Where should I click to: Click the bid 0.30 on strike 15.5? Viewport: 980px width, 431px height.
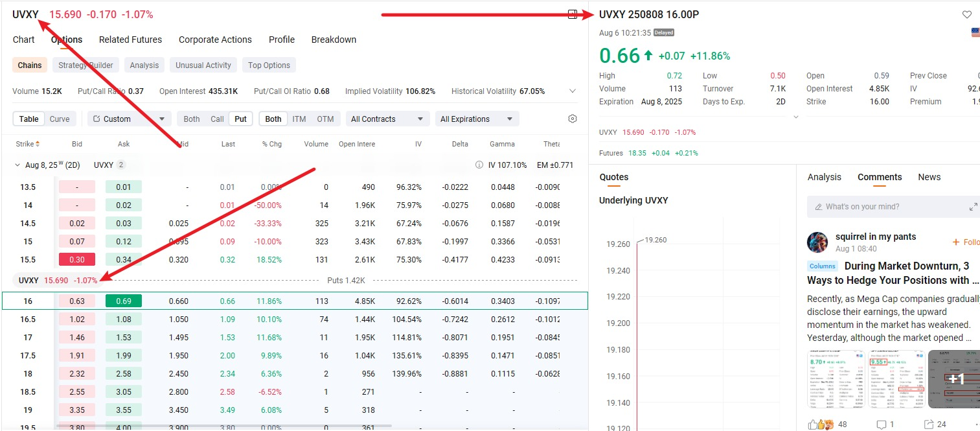(x=77, y=260)
